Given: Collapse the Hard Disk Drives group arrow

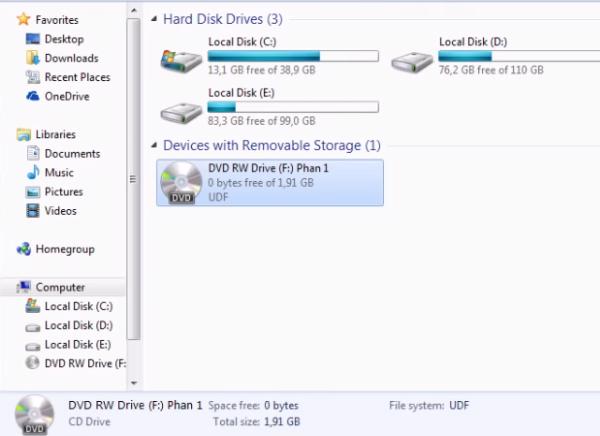Looking at the screenshot, I should pyautogui.click(x=154, y=19).
